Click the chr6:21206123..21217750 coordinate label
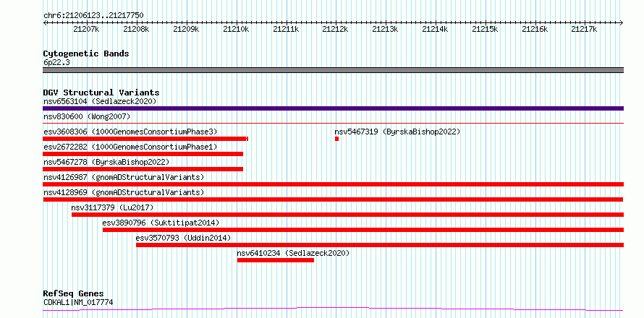 tap(93, 15)
